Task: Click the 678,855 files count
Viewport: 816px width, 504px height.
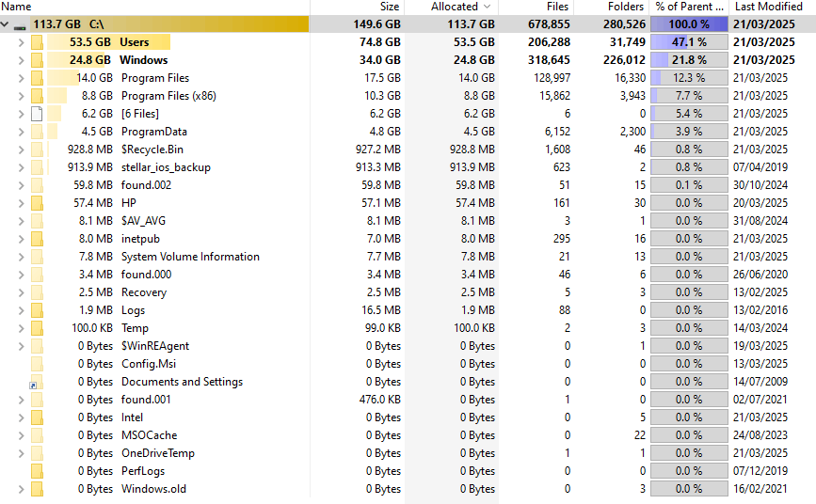Action: 549,24
